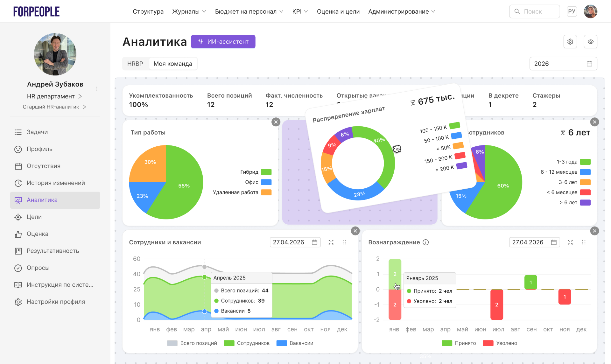Open Результативность sidebar item
The height and width of the screenshot is (364, 611).
pos(53,251)
